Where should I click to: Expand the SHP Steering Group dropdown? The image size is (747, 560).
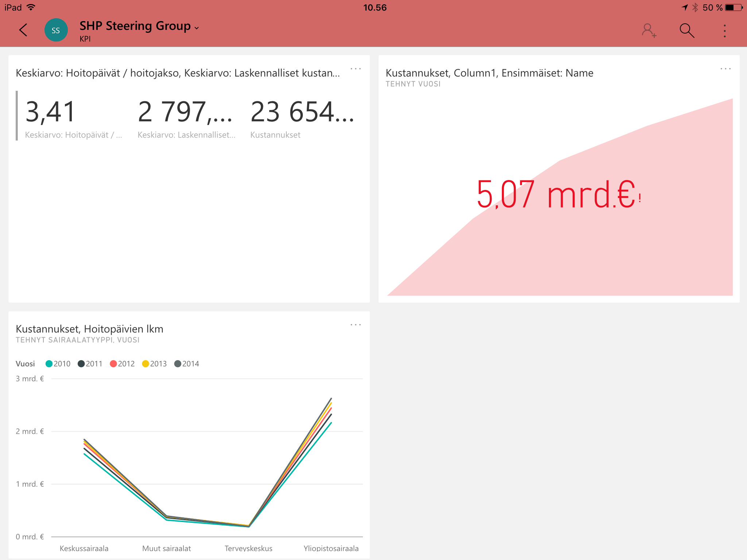[x=197, y=28]
